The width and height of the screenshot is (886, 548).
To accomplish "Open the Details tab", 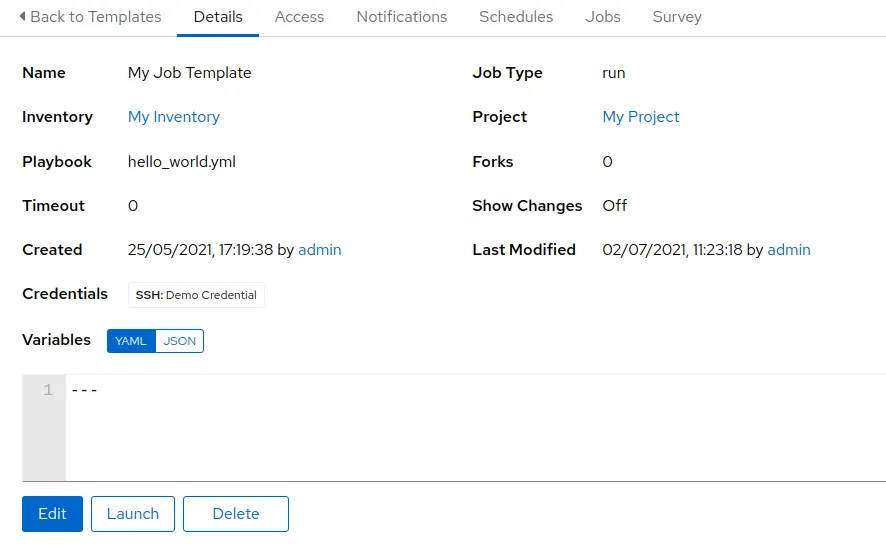I will (x=218, y=17).
